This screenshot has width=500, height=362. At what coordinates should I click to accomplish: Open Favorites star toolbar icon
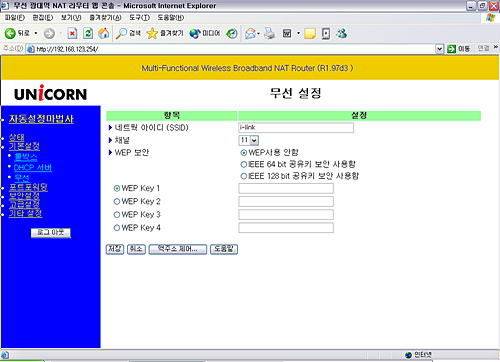tap(152, 33)
